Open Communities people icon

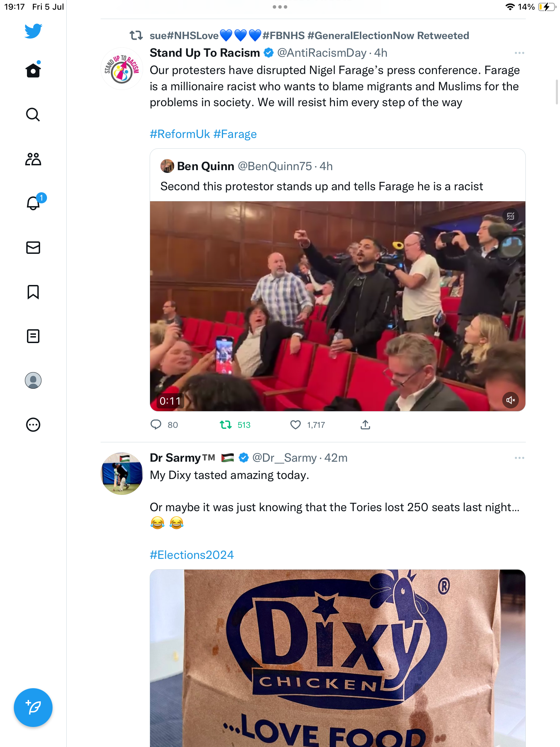click(33, 159)
